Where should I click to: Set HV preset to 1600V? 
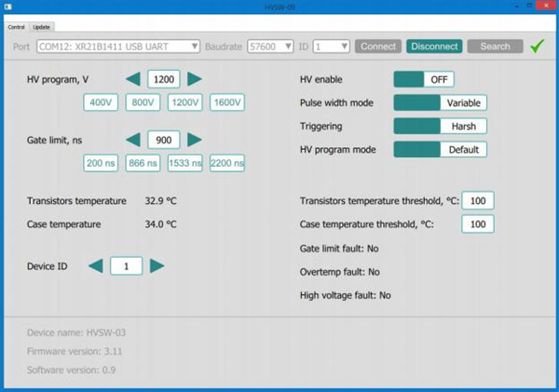tap(227, 102)
